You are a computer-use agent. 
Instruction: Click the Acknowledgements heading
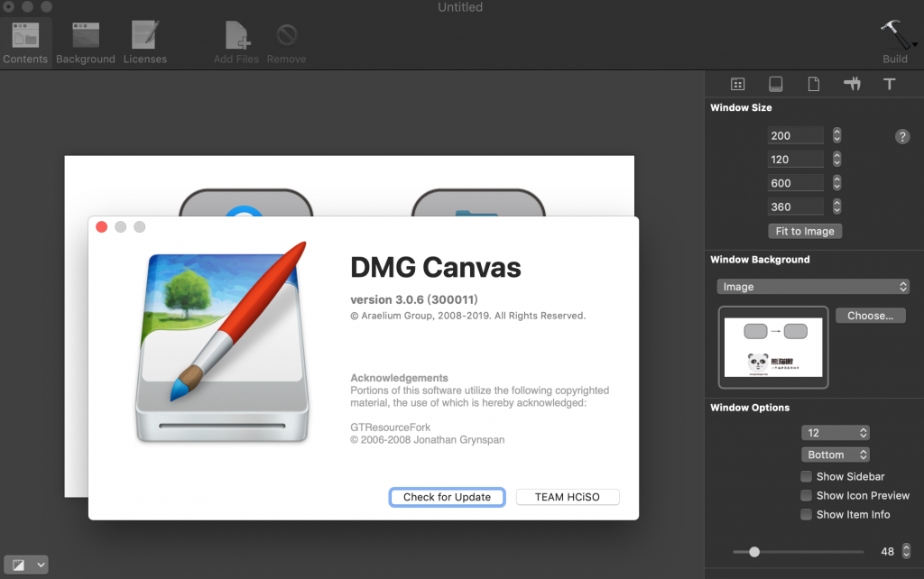pos(399,378)
